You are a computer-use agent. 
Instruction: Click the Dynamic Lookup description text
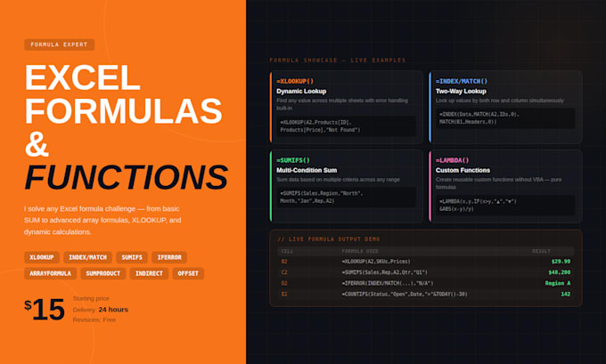tap(342, 104)
